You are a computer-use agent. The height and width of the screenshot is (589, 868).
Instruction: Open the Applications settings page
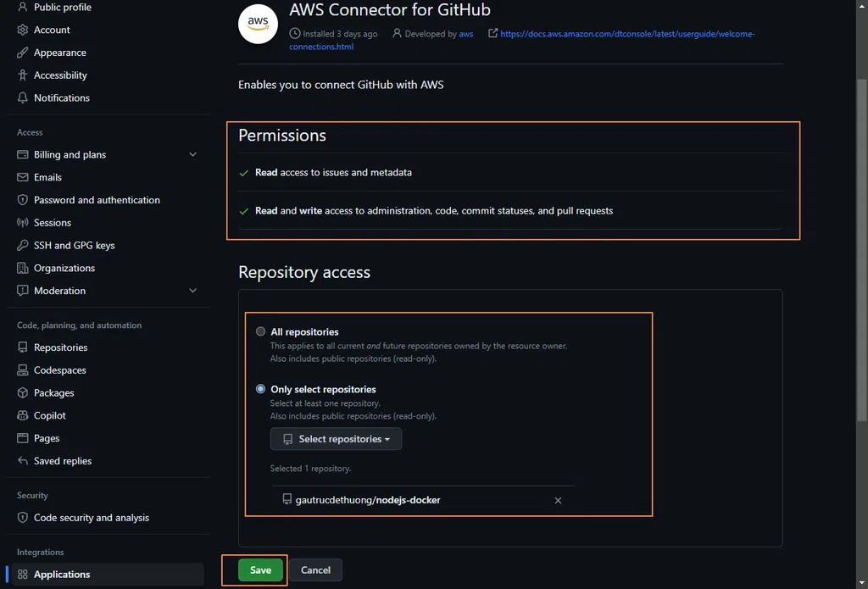(62, 575)
